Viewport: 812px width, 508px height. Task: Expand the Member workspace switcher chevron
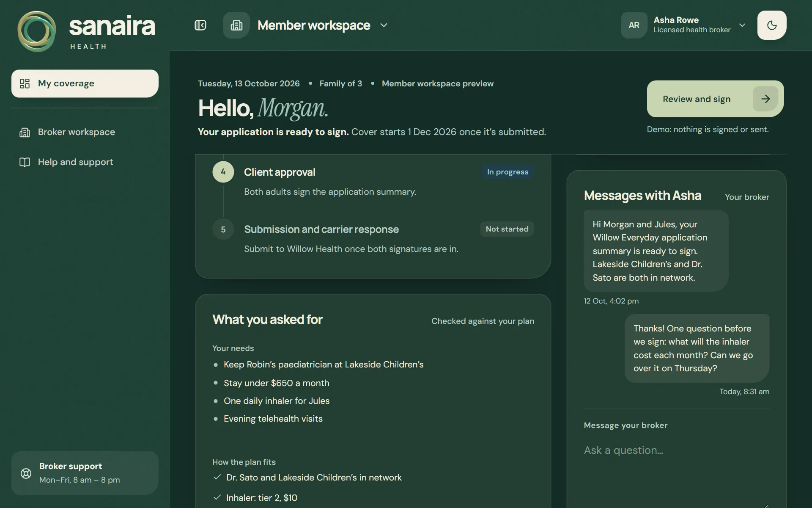(384, 25)
